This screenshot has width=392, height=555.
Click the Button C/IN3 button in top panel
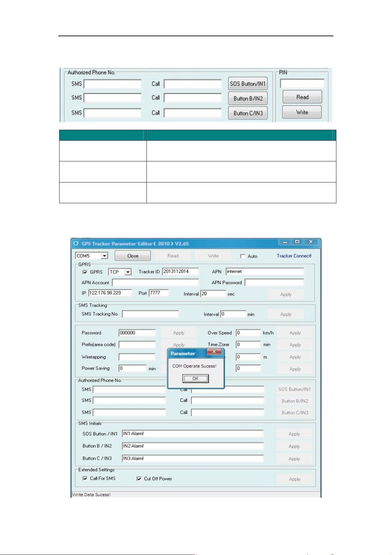(248, 113)
